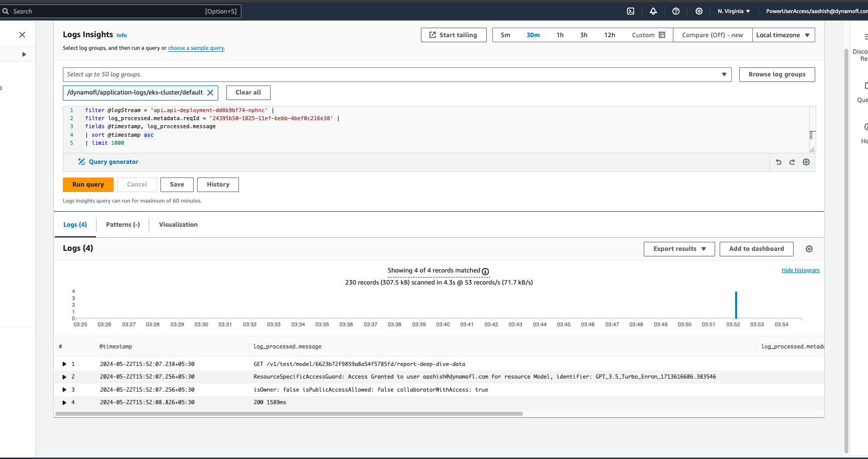Viewport: 868px width, 459px height.
Task: Open the Local timezone dropdown
Action: pyautogui.click(x=784, y=35)
